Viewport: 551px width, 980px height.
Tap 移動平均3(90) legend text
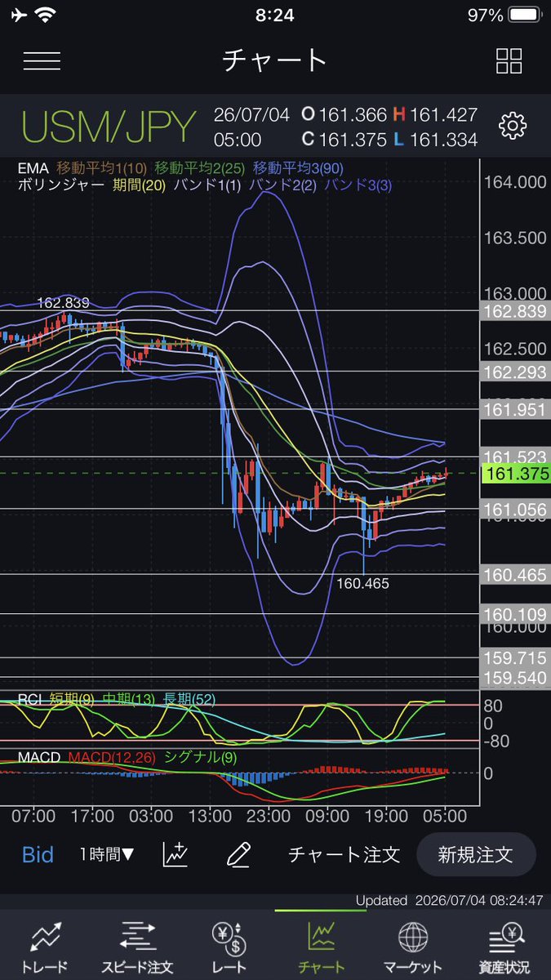[x=300, y=167]
